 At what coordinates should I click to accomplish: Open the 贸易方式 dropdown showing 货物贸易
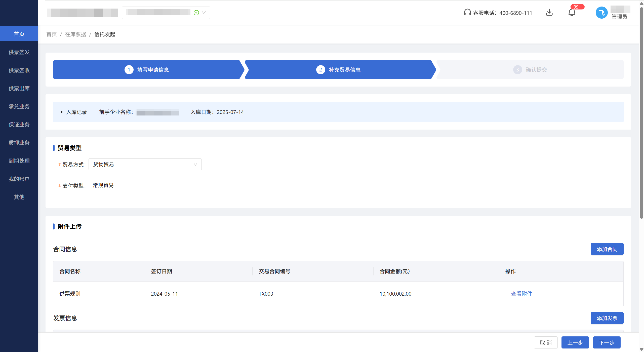pos(145,164)
